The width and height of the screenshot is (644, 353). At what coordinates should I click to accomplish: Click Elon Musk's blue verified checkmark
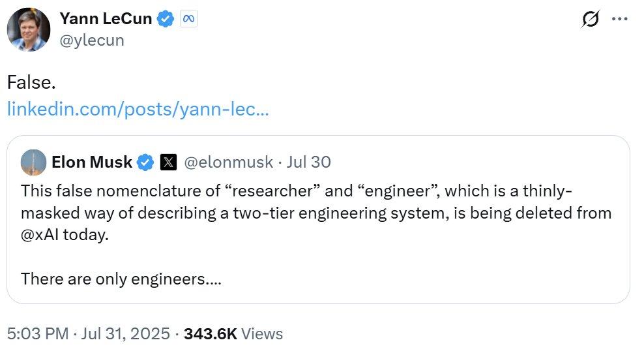click(145, 162)
